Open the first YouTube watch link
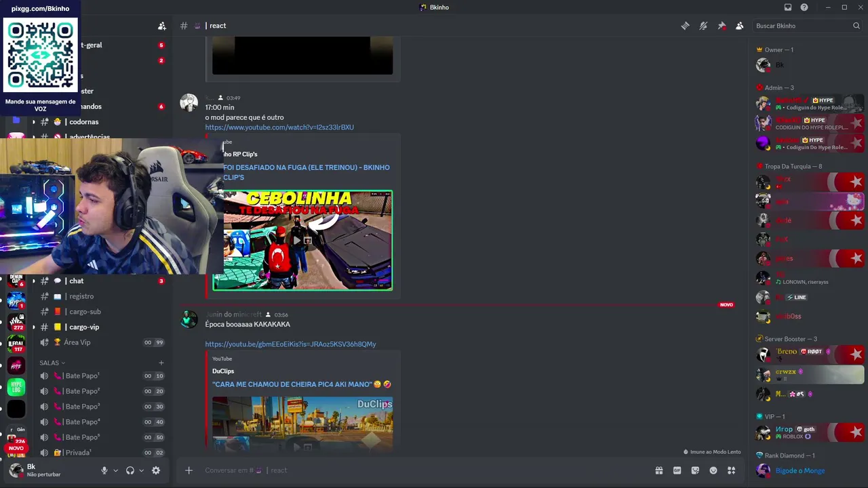868x488 pixels. point(279,127)
